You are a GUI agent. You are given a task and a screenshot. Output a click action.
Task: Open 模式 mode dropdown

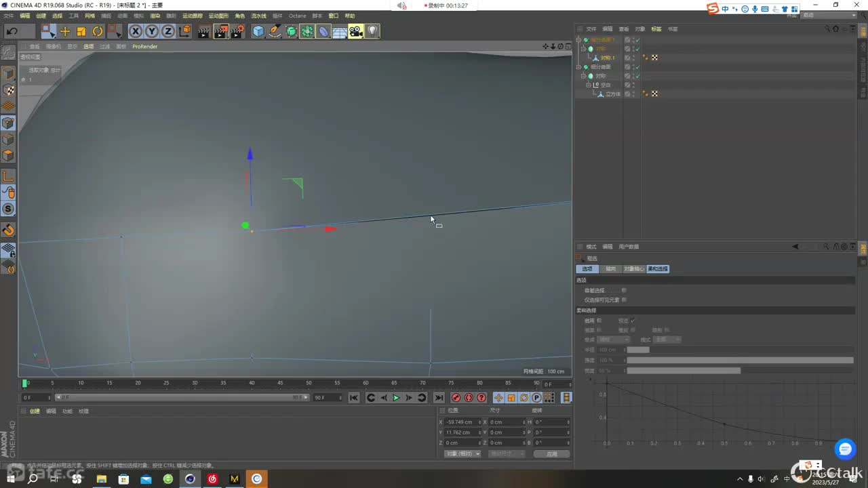pos(667,340)
